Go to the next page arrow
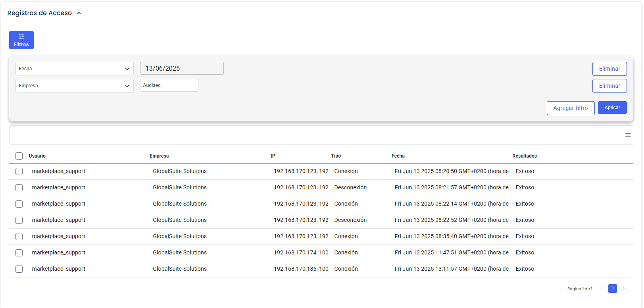644x308 pixels. [x=623, y=289]
